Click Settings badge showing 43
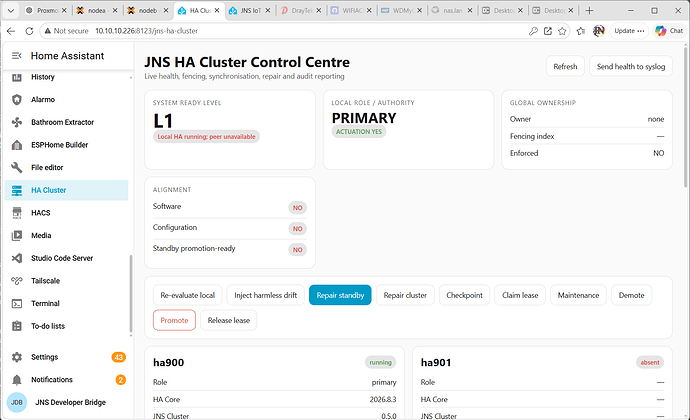Viewport: 690px width, 420px height. [x=118, y=357]
